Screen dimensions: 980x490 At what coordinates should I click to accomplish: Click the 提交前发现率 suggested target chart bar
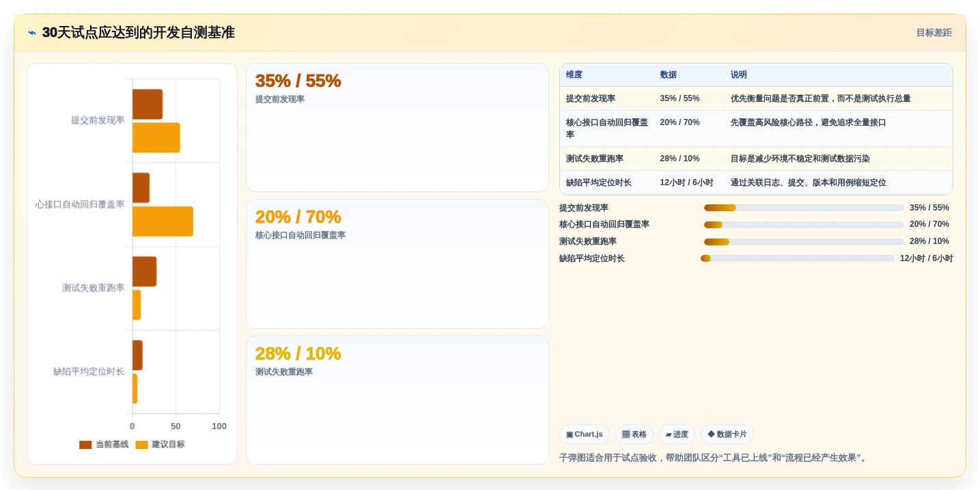click(156, 137)
